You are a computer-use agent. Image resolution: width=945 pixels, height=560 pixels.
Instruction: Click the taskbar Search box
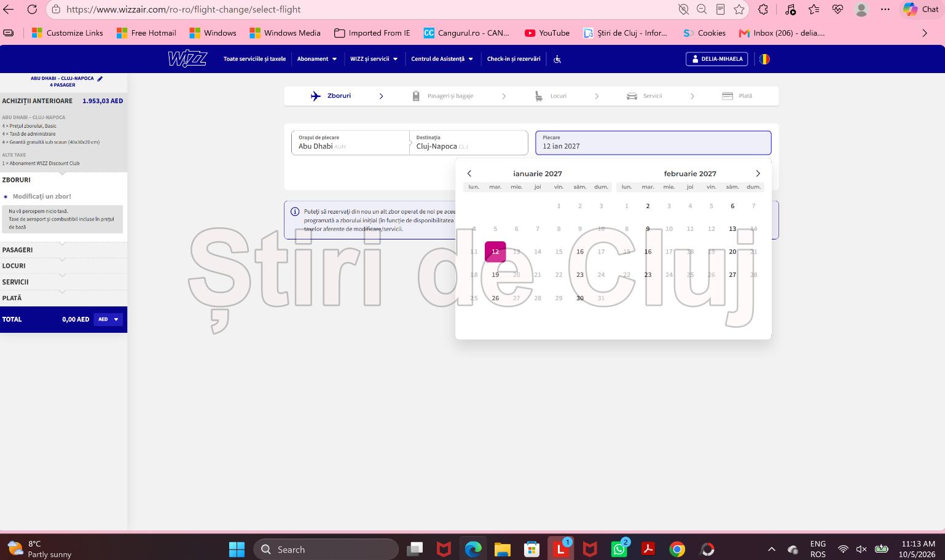(x=326, y=549)
